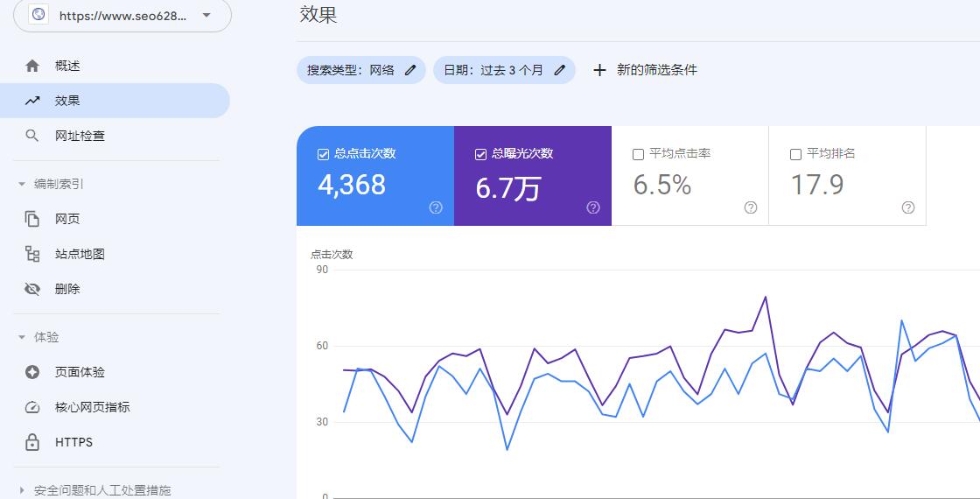Click the 17.9 average position value
Viewport: 980px width, 499px height.
(817, 185)
